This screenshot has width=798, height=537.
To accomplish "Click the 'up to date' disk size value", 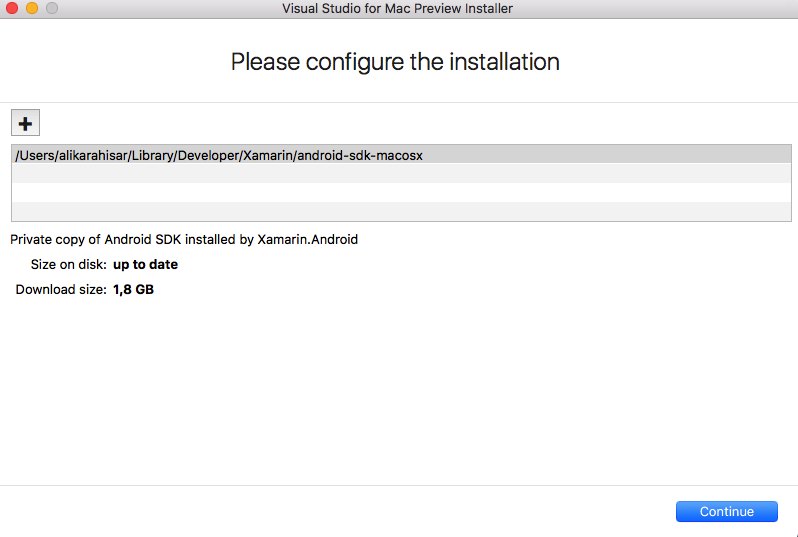I will 145,265.
